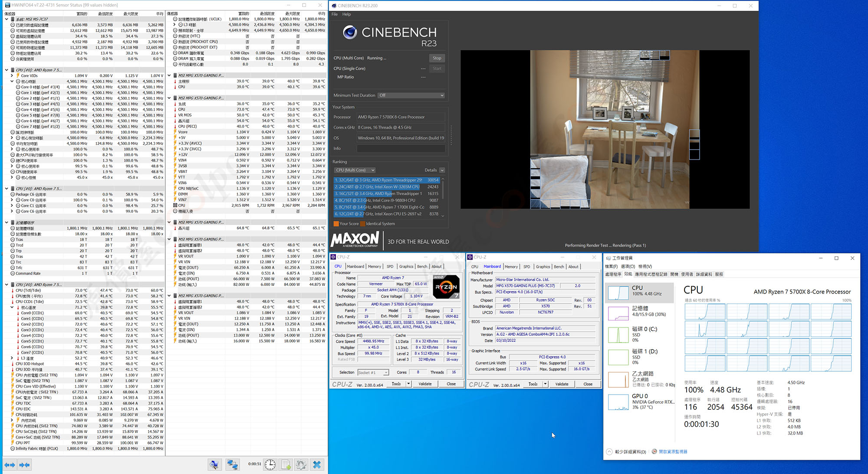
Task: Open the Socket #1 selection dropdown
Action: coord(373,373)
